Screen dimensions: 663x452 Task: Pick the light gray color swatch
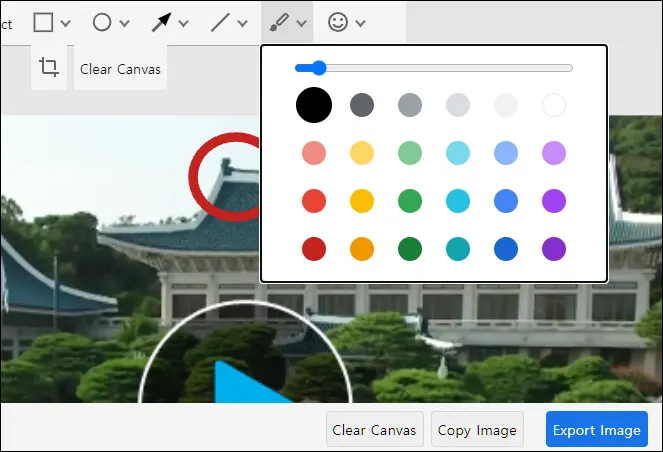click(x=458, y=105)
